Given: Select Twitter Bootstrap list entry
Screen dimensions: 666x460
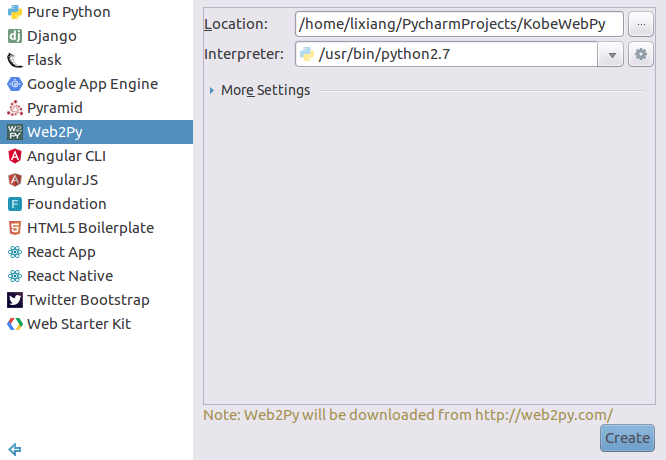Looking at the screenshot, I should point(96,300).
